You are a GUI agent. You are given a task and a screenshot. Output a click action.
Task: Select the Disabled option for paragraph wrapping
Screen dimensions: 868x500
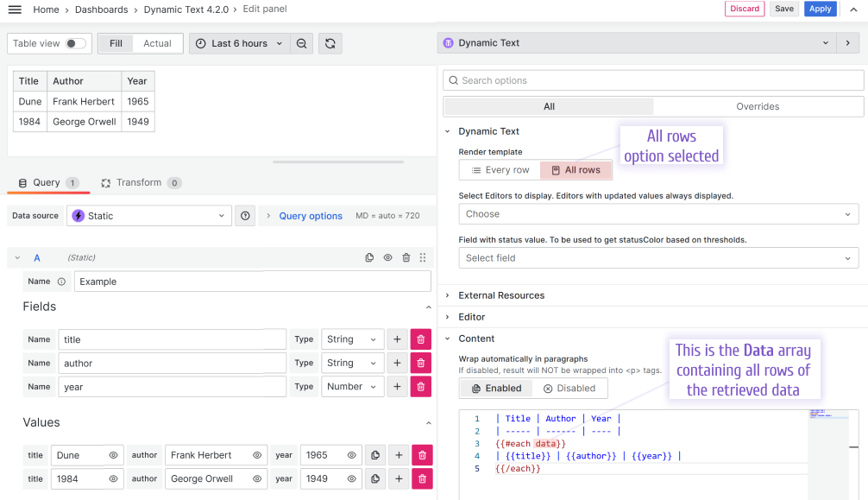tap(569, 388)
